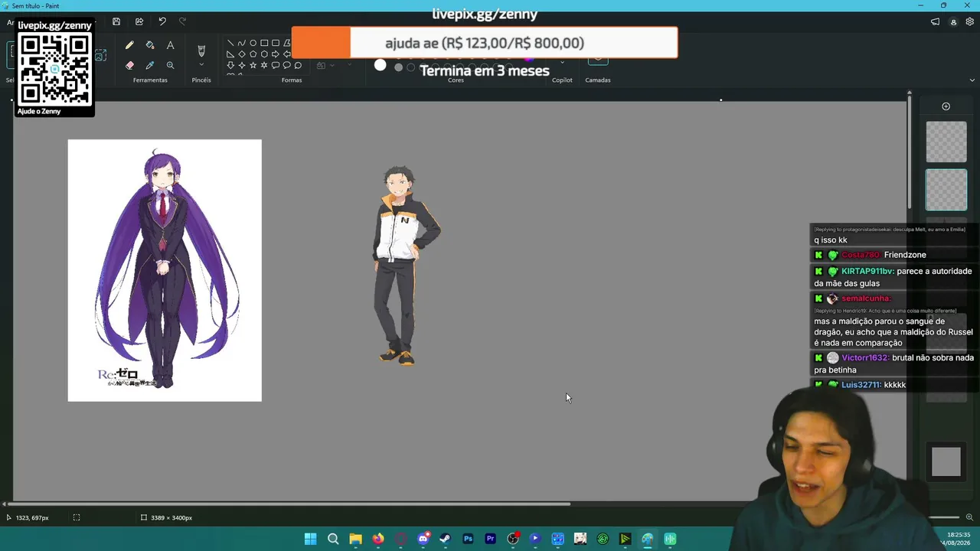Screen dimensions: 980x551
Task: Click the Share icon in title toolbar
Action: coord(139,21)
